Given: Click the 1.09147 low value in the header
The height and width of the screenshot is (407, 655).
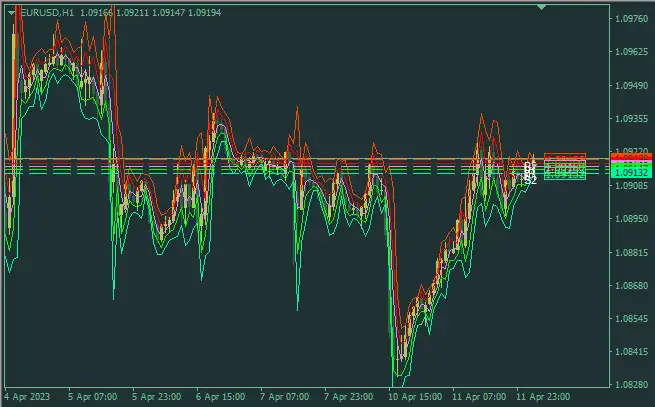Looking at the screenshot, I should (168, 13).
